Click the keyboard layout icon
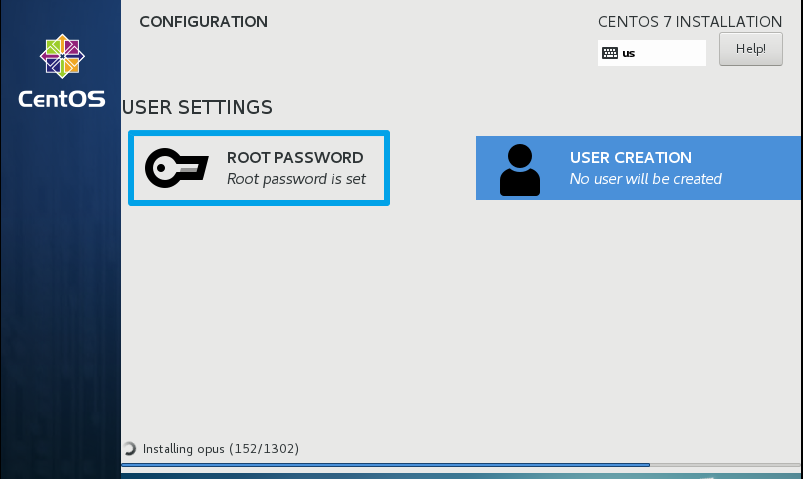 click(609, 53)
